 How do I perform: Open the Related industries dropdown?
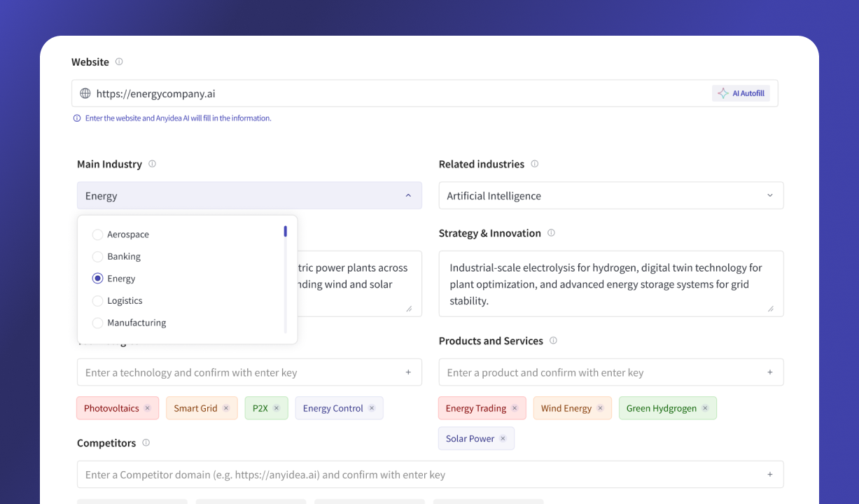click(x=769, y=195)
